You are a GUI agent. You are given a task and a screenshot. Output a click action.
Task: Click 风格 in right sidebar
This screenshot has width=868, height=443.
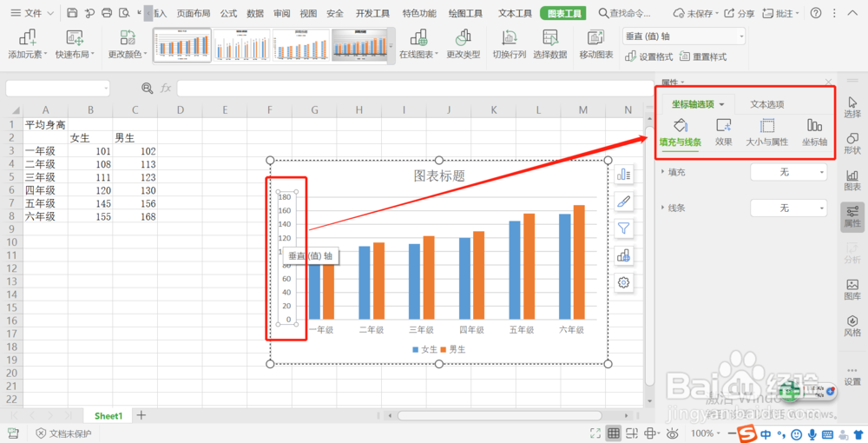(852, 326)
